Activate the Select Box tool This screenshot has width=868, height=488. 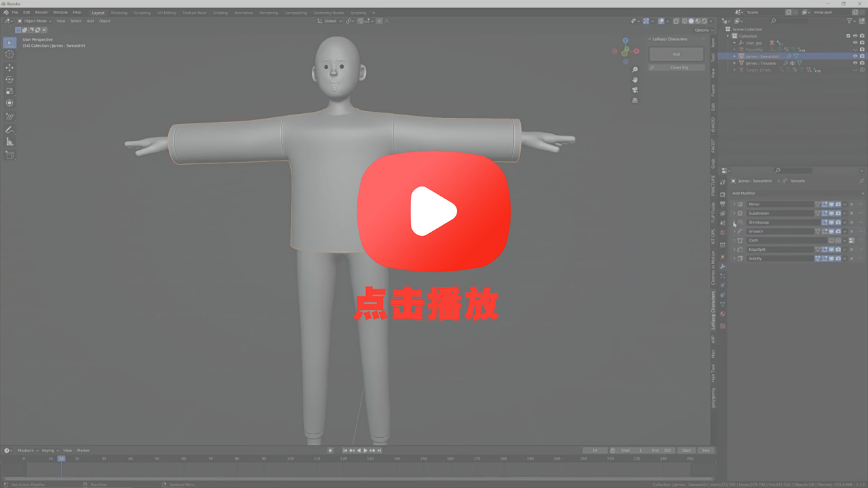point(9,43)
